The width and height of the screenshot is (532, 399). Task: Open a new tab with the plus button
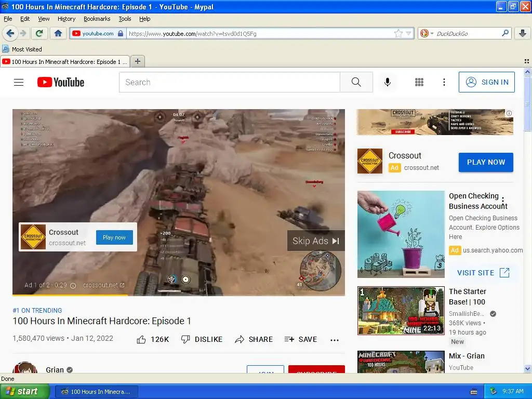137,61
